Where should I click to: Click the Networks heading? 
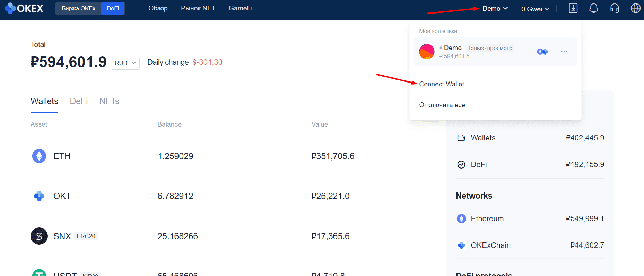(x=474, y=196)
